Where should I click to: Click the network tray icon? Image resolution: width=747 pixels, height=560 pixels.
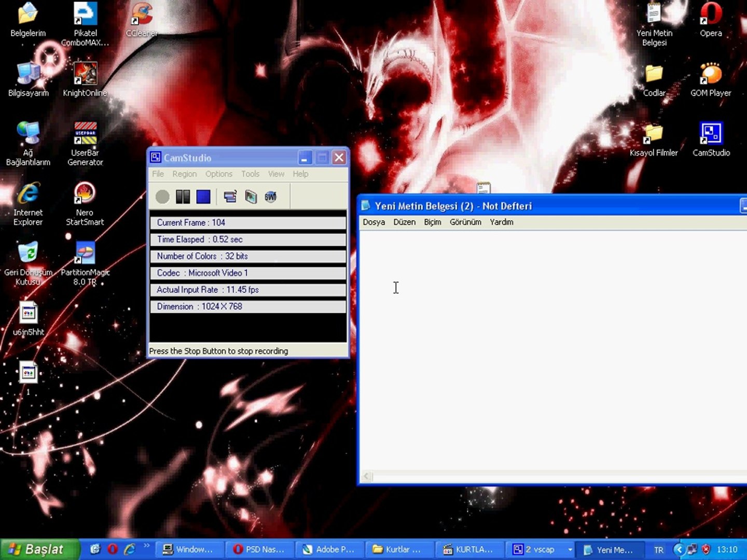coord(692,549)
